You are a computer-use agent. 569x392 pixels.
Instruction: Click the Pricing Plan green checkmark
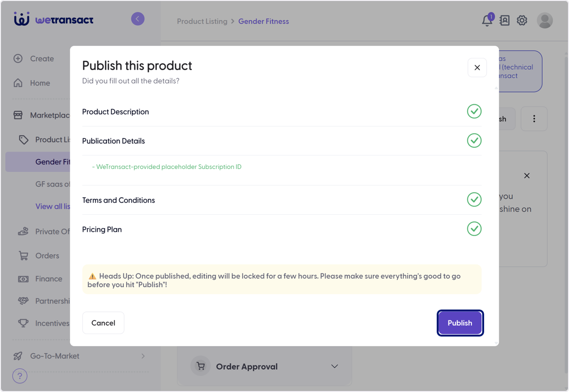pos(474,229)
